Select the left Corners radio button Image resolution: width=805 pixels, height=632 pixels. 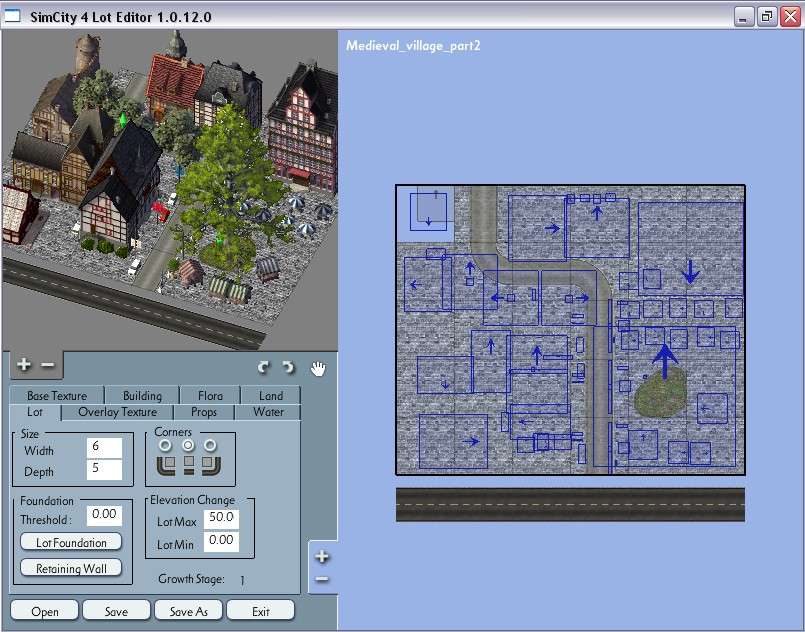click(x=165, y=445)
